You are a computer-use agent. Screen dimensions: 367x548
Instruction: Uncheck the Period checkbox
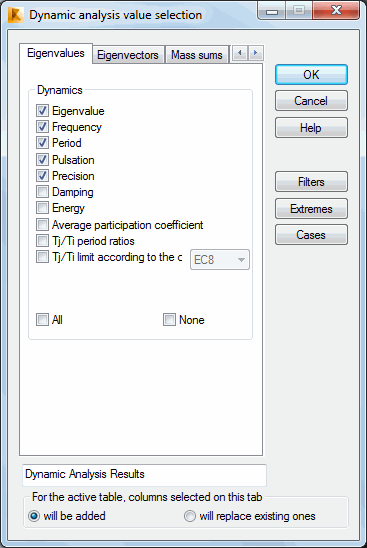click(x=42, y=143)
